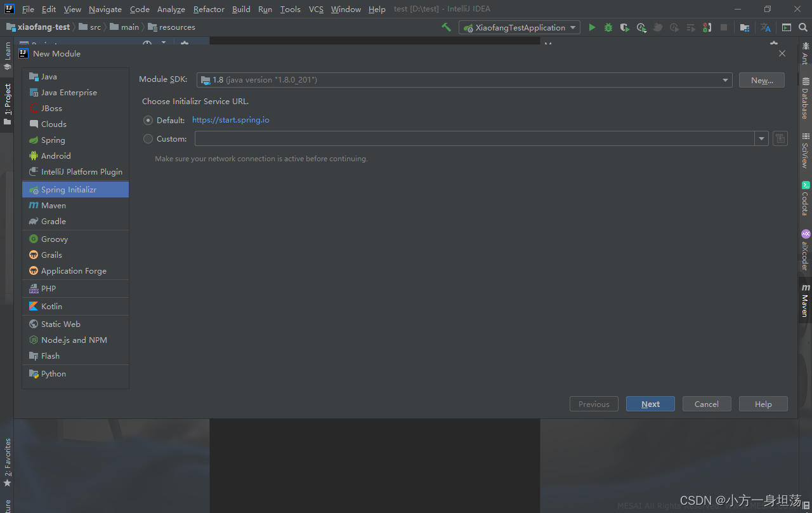Open XiaofangTestApplication run configuration dropdown
The image size is (812, 513).
(x=520, y=27)
